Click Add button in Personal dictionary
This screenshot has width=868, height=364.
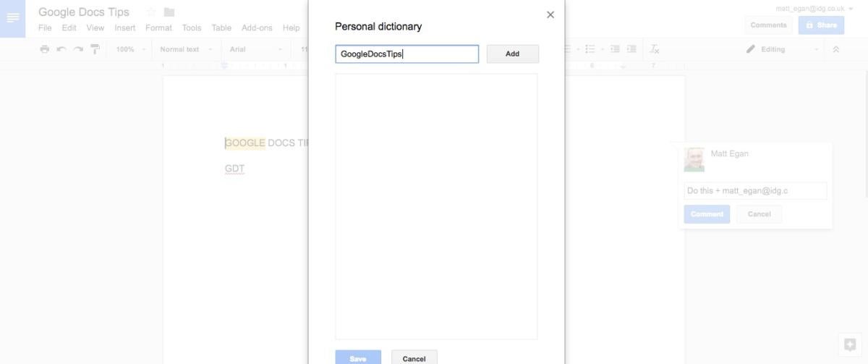[x=512, y=54]
